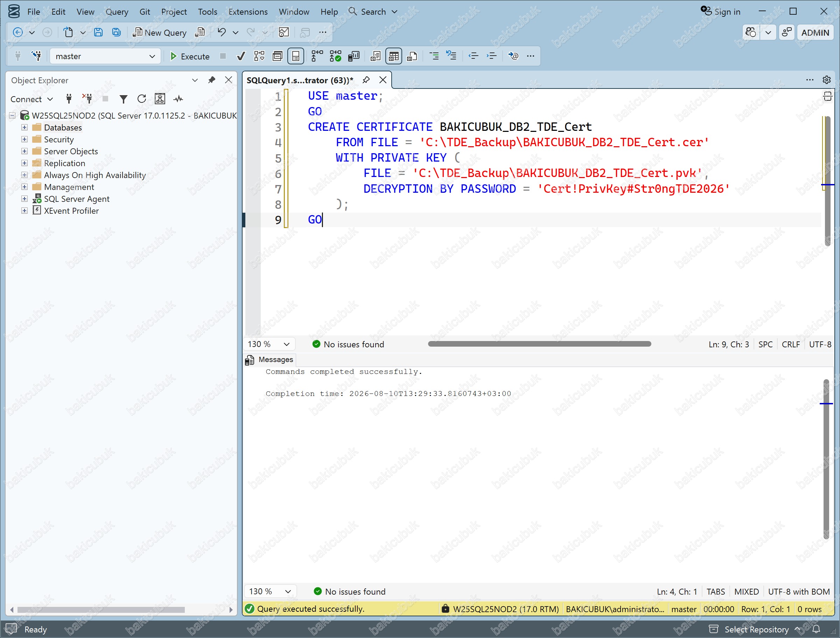
Task: Click the Include Live Query Statistics icon
Action: point(335,56)
